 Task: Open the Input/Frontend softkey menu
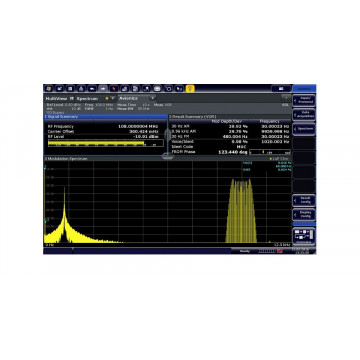coord(304,100)
